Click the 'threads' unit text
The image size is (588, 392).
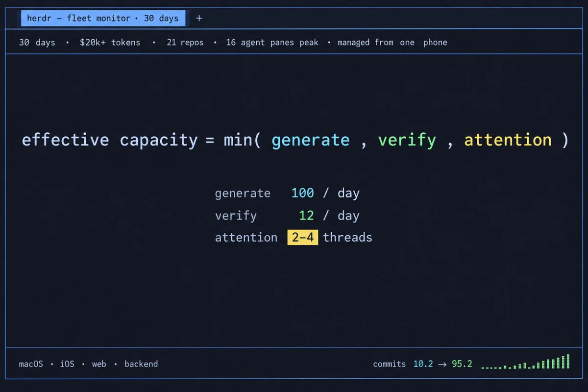(347, 238)
